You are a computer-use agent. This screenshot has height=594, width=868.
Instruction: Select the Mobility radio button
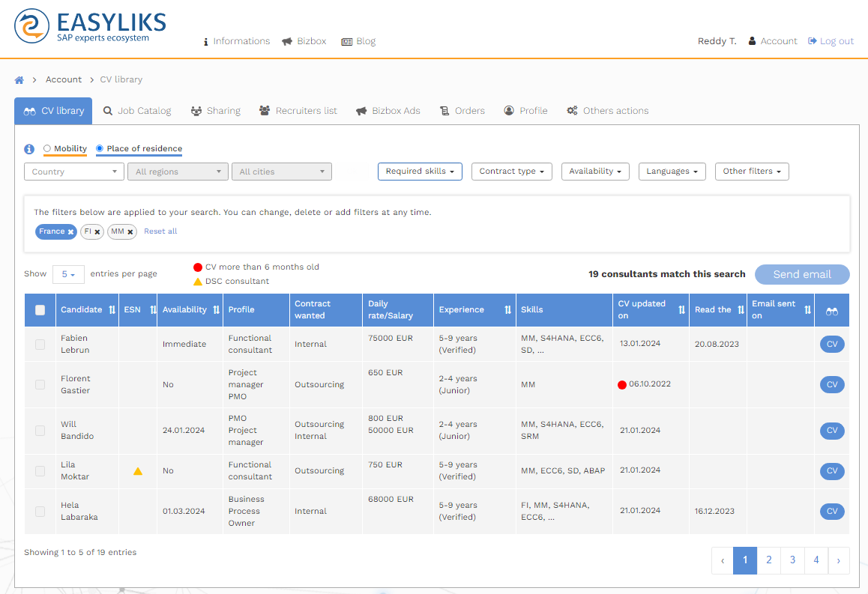(x=47, y=149)
